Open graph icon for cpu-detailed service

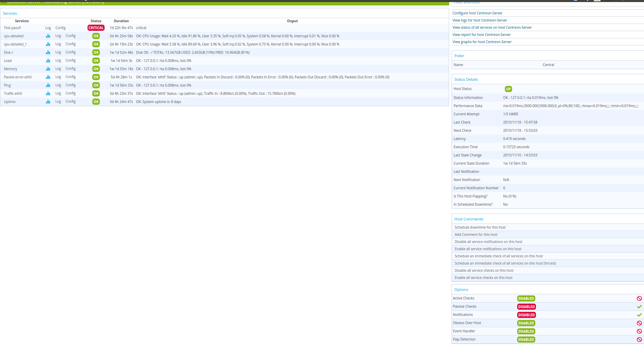[x=48, y=36]
